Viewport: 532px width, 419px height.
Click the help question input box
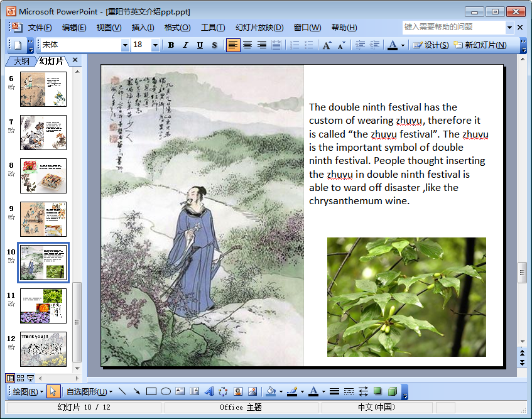(454, 27)
